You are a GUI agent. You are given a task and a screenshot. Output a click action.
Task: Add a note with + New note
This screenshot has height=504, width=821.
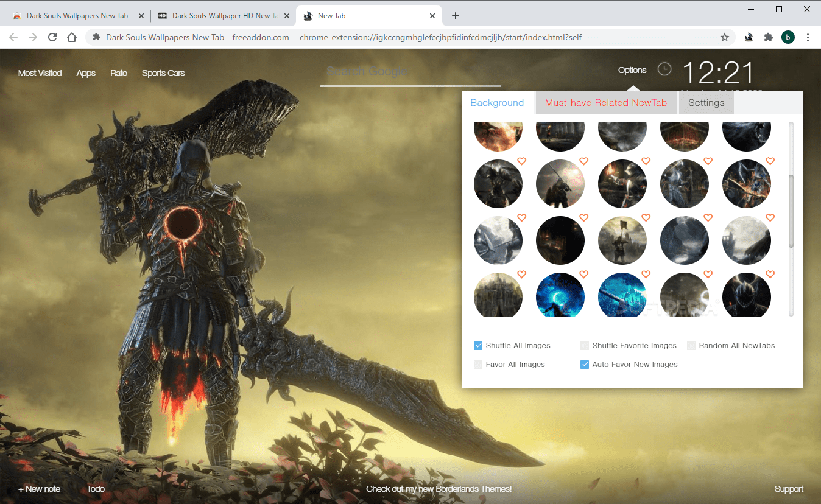40,489
